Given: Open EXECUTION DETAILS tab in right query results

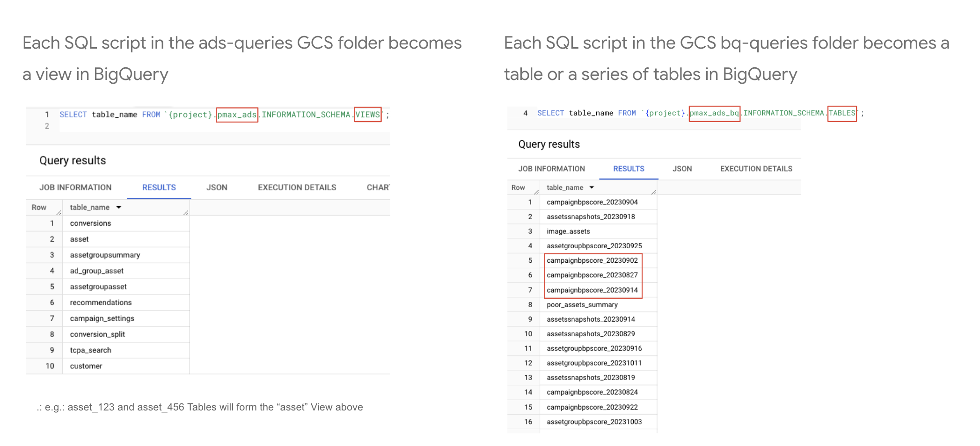Looking at the screenshot, I should (756, 169).
